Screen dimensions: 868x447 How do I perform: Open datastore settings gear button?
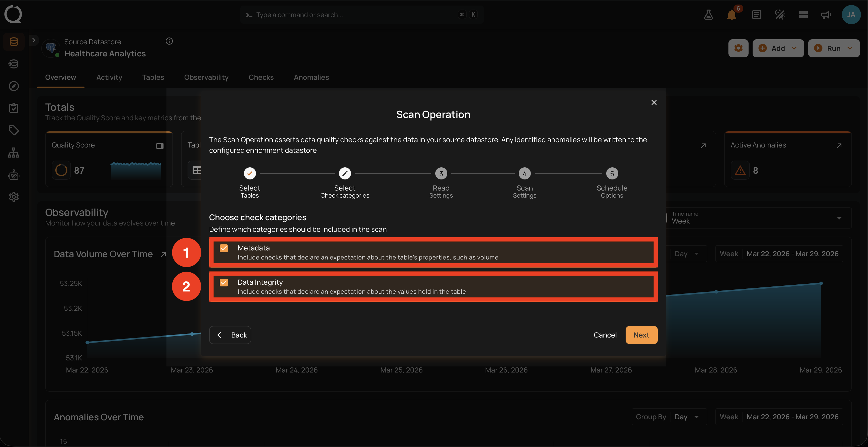click(x=738, y=48)
